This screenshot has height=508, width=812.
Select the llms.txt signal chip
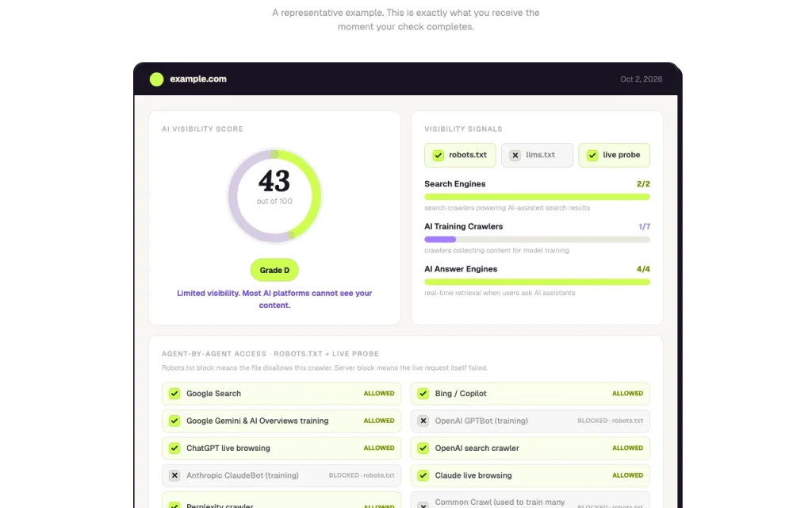(x=537, y=155)
